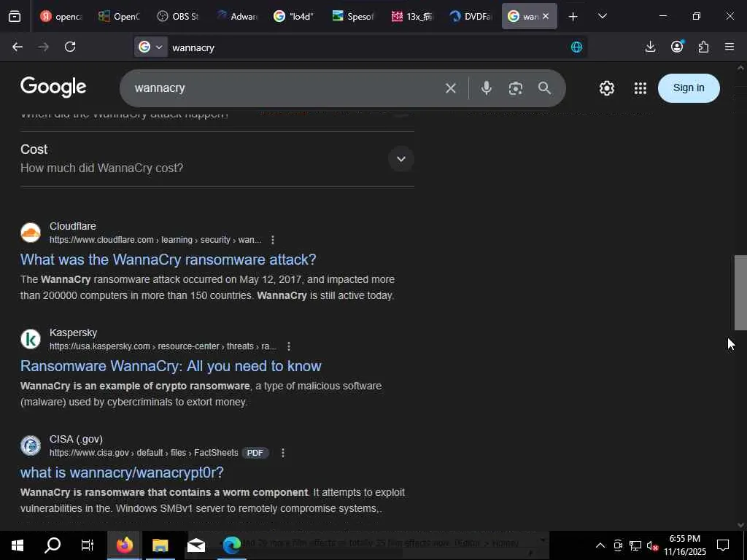Show hidden system tray icons
The width and height of the screenshot is (747, 560).
(600, 545)
